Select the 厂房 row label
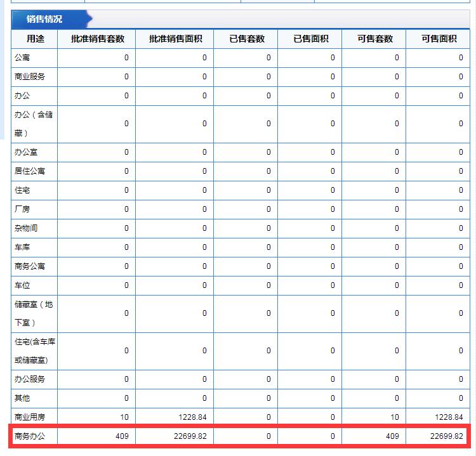The width and height of the screenshot is (476, 456). point(22,209)
